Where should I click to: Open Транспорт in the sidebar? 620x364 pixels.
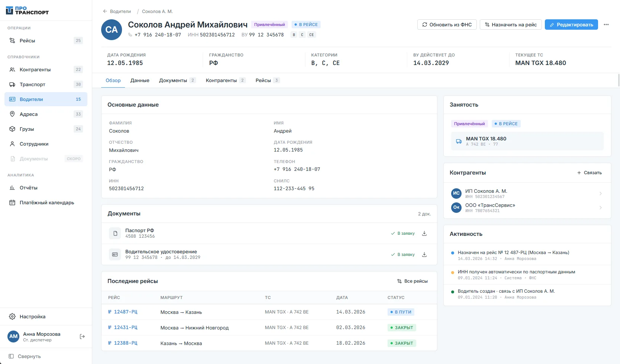[x=46, y=84]
